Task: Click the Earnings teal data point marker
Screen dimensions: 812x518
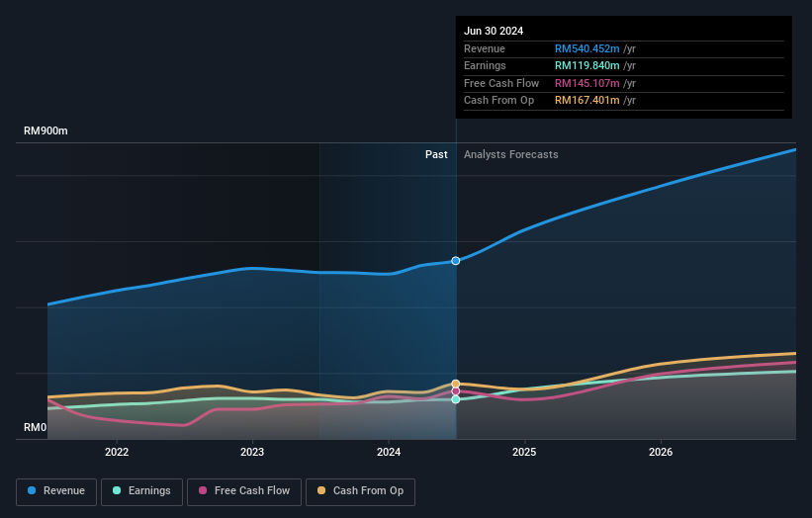Action: (x=456, y=399)
